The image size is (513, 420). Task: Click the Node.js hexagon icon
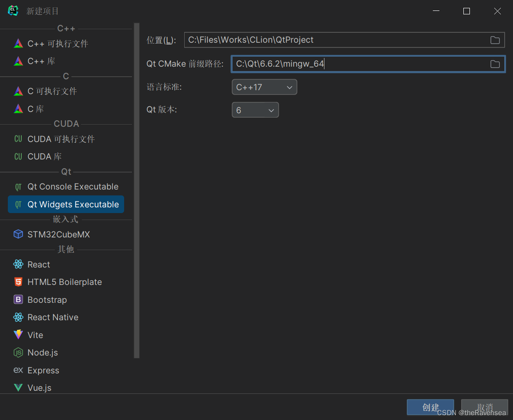pos(18,352)
